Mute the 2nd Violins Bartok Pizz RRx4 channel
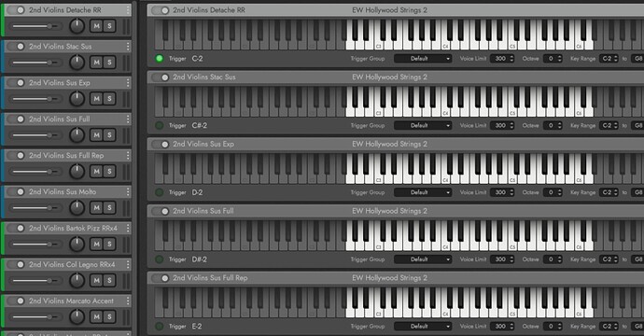Viewport: 644px width, 336px height. coord(96,244)
